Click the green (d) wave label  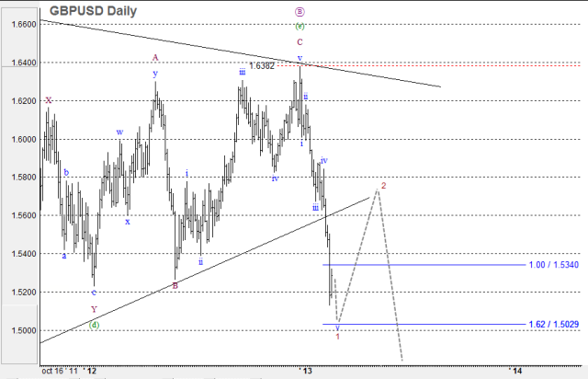(x=94, y=324)
